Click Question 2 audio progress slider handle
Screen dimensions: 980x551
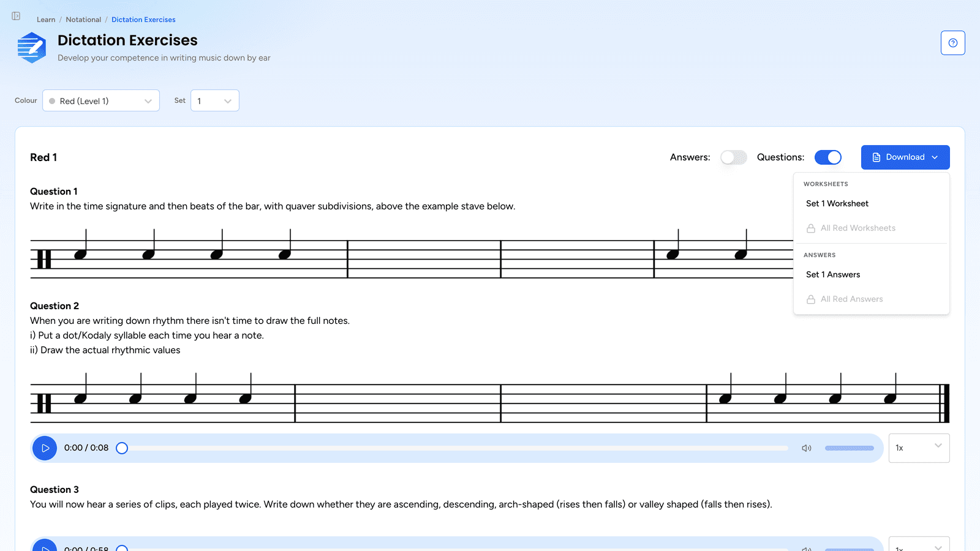click(x=122, y=448)
